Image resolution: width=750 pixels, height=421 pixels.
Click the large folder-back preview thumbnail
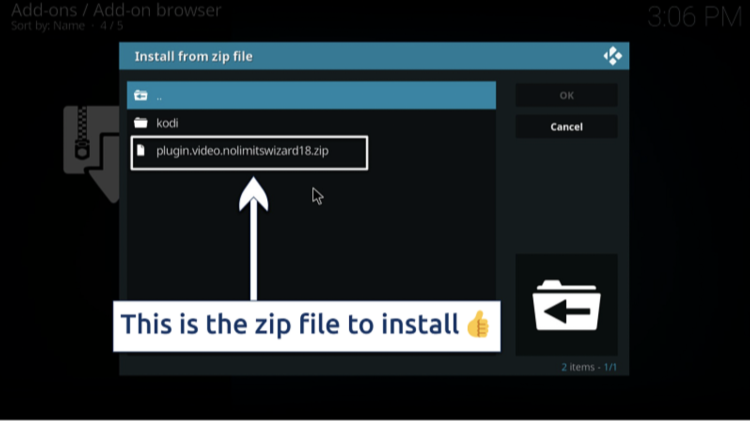pyautogui.click(x=566, y=305)
